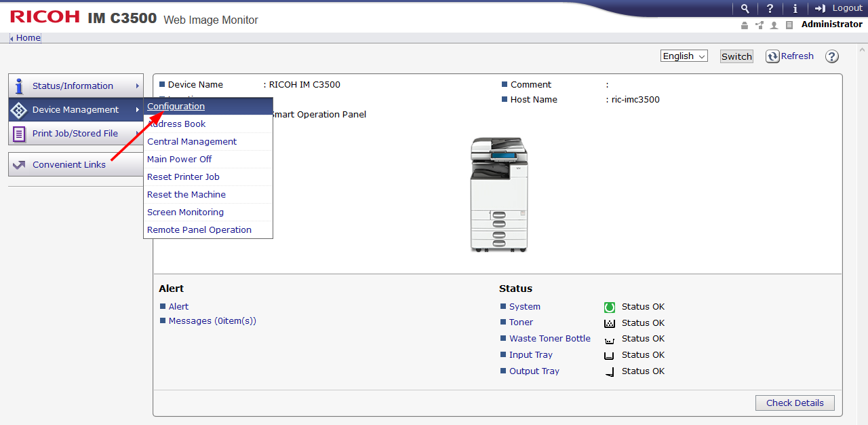
Task: Click the network administrator icon in header
Action: click(x=759, y=25)
